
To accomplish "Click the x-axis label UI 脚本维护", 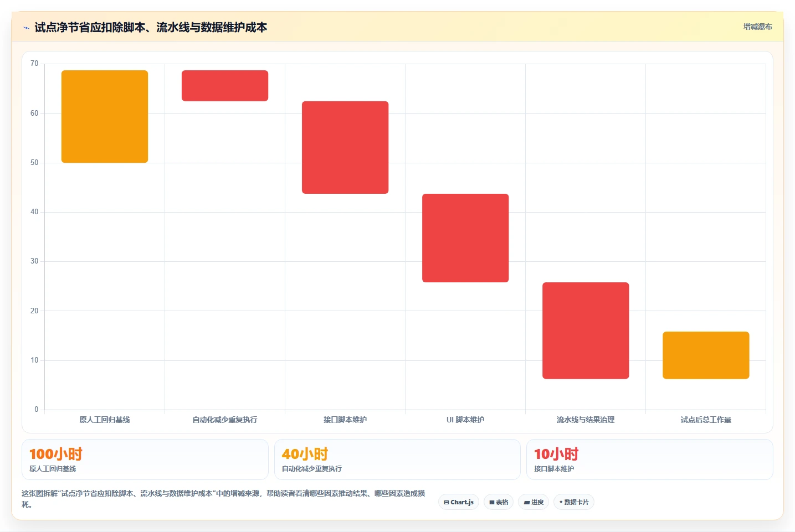I will coord(465,420).
